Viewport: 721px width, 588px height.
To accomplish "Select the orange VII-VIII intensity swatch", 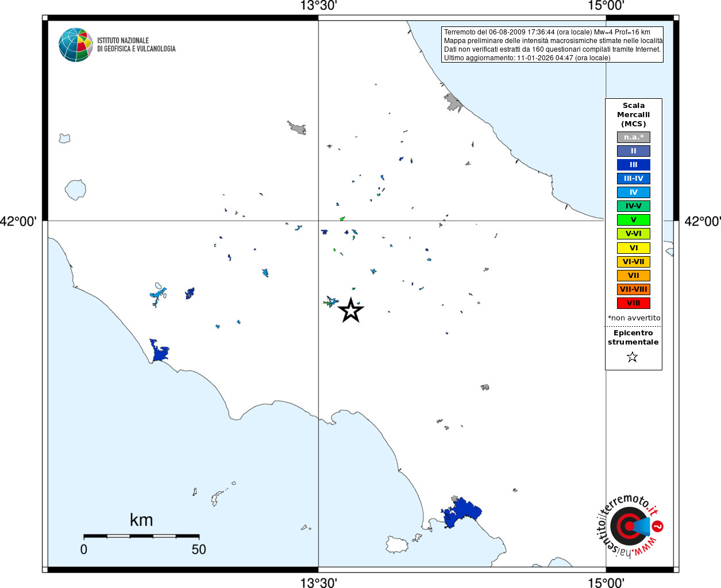I will point(634,289).
